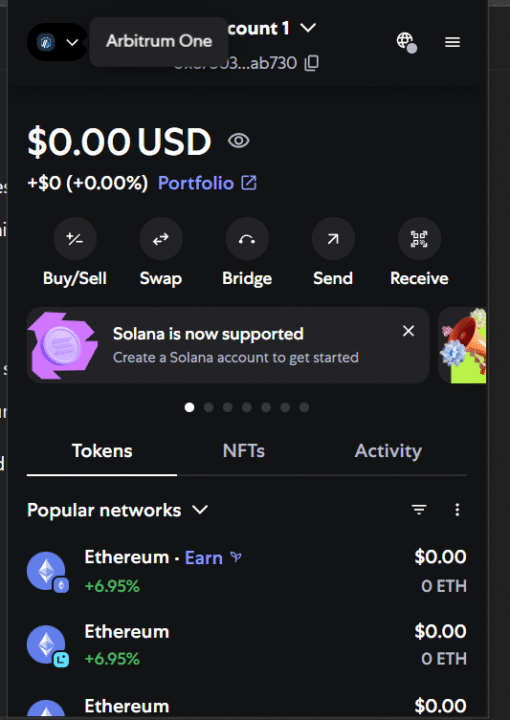Screen dimensions: 510x720
Task: Open the Receive QR code icon
Action: [x=419, y=239]
